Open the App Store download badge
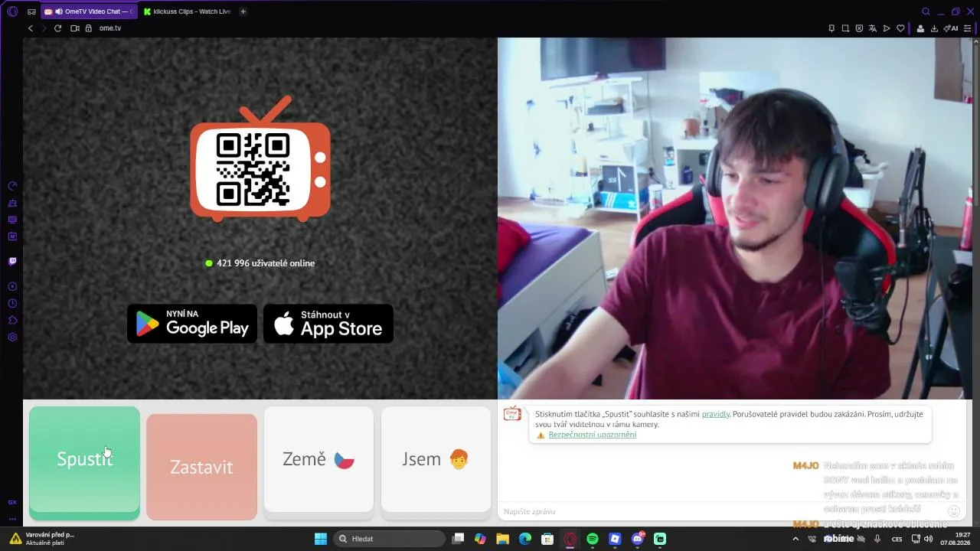The height and width of the screenshot is (551, 980). 328,324
